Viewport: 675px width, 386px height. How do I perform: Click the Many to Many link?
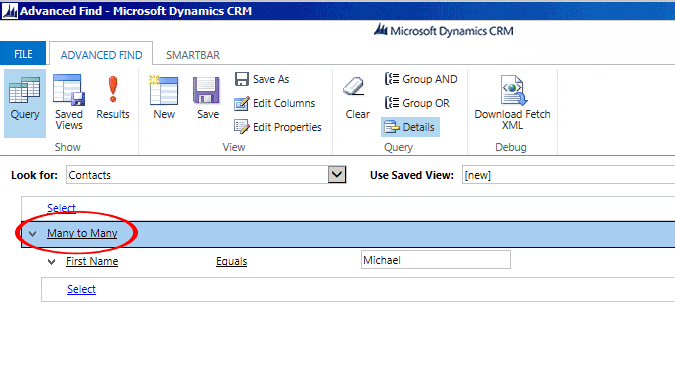tap(82, 233)
